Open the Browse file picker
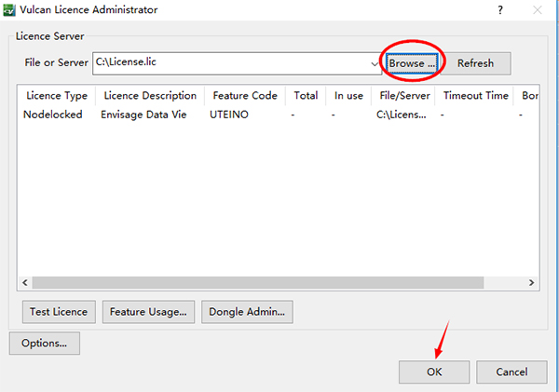 [x=412, y=63]
